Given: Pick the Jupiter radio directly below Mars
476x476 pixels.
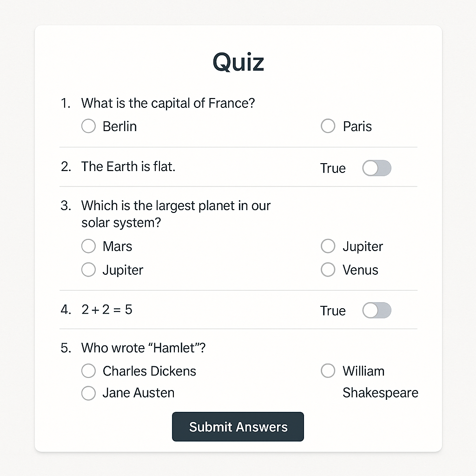Looking at the screenshot, I should coord(88,270).
